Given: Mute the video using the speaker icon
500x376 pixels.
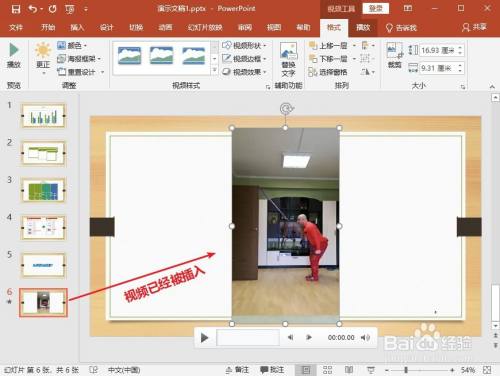Looking at the screenshot, I should point(365,338).
